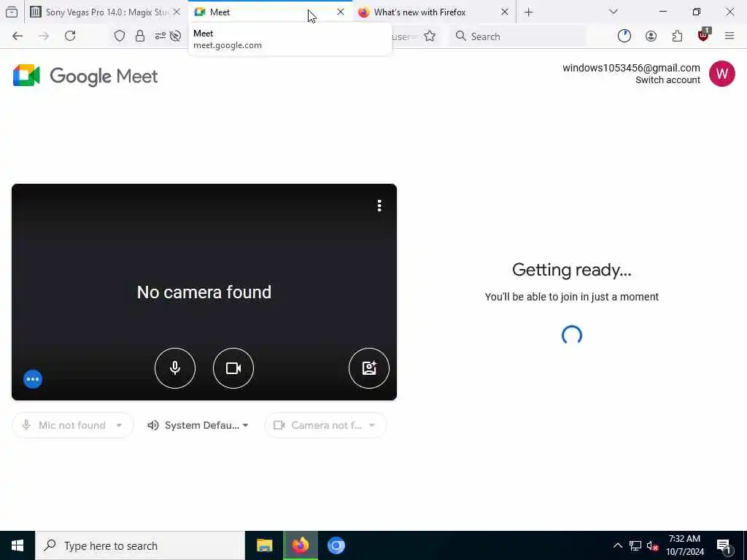Bookmark this page with the star
Screen dimensions: 747x560
click(x=430, y=36)
